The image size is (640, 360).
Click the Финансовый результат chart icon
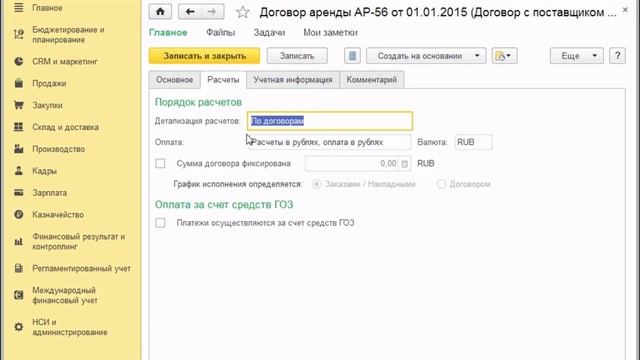coord(19,242)
